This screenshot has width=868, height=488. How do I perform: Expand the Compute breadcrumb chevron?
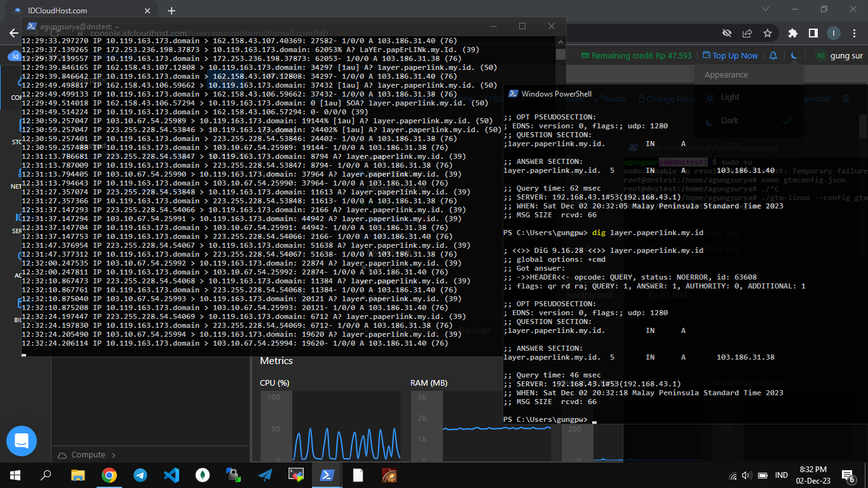click(x=114, y=455)
